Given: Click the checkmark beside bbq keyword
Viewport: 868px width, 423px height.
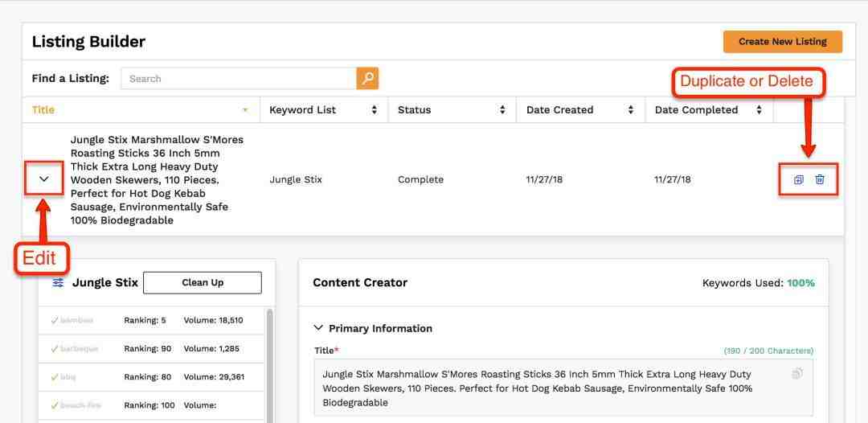Looking at the screenshot, I should tap(55, 376).
